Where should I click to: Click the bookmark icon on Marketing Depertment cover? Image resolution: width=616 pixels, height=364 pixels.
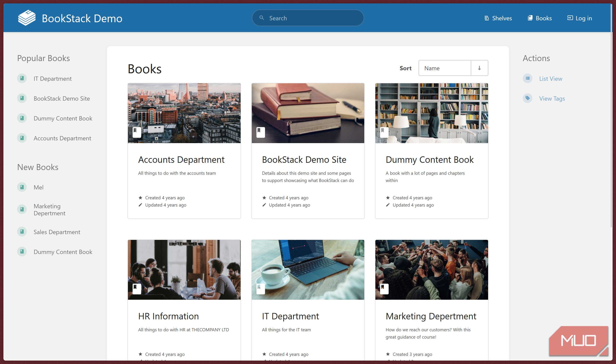(x=384, y=289)
